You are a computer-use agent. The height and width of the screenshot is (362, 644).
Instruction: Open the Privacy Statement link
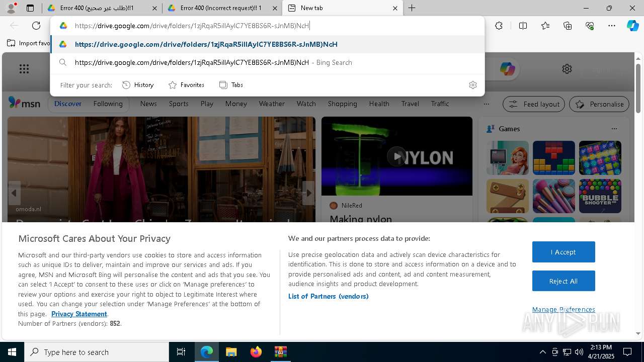(79, 314)
